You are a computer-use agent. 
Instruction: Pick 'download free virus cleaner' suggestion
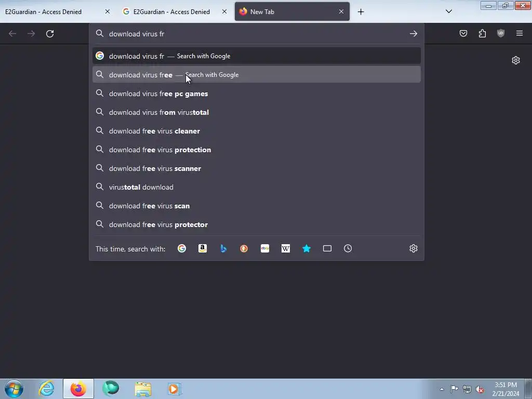[x=257, y=131]
